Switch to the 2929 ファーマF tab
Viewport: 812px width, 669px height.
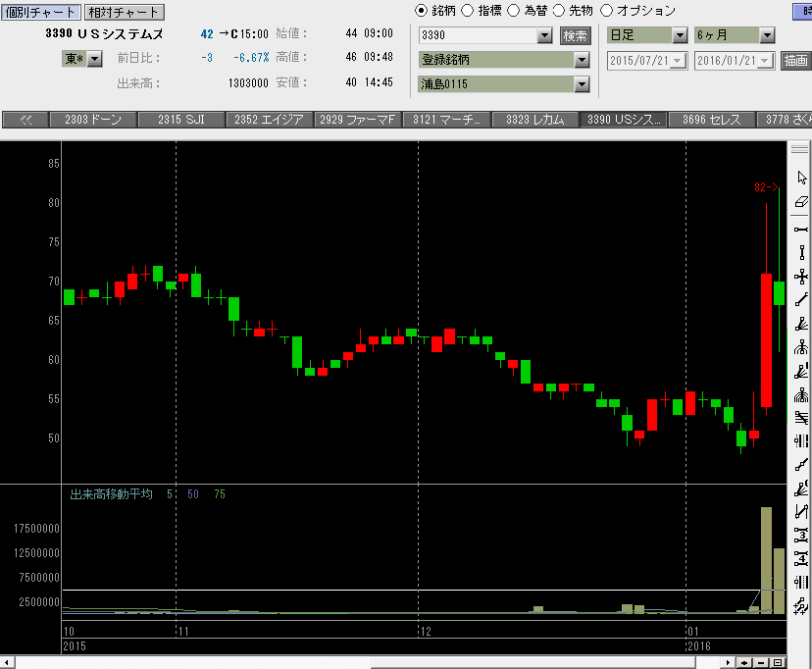[x=357, y=120]
